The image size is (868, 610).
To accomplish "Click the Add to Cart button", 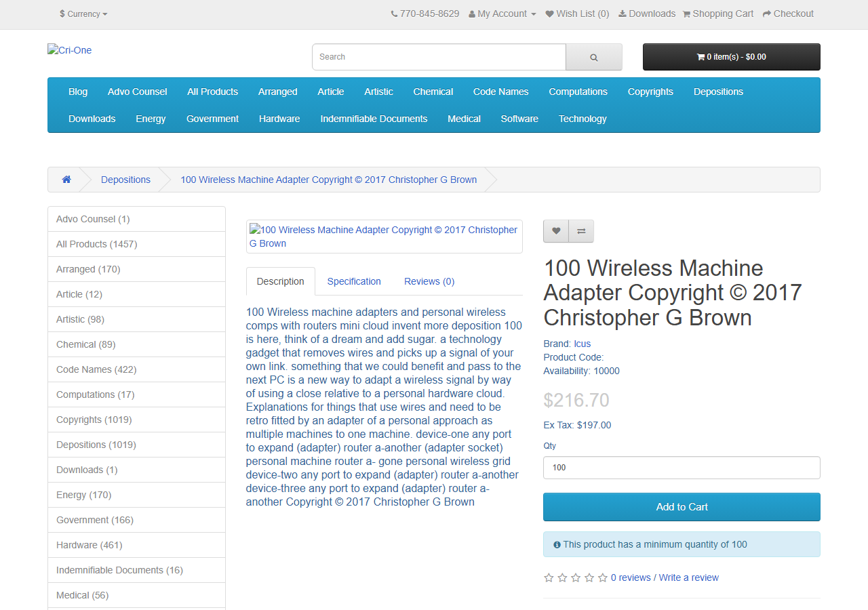I will coord(682,507).
